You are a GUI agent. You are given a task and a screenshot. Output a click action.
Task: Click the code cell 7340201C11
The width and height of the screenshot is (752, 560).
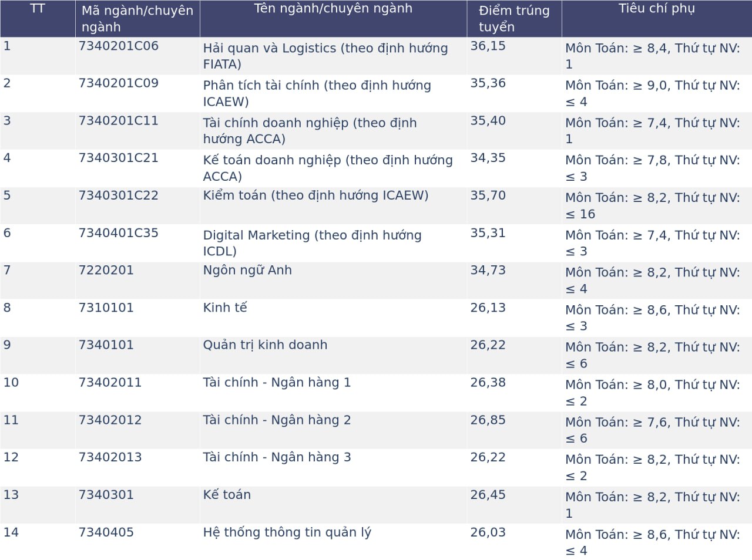click(x=118, y=121)
